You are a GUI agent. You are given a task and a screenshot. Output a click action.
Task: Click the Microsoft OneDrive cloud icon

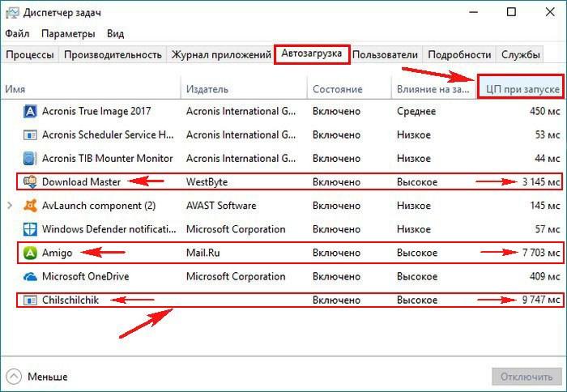30,277
